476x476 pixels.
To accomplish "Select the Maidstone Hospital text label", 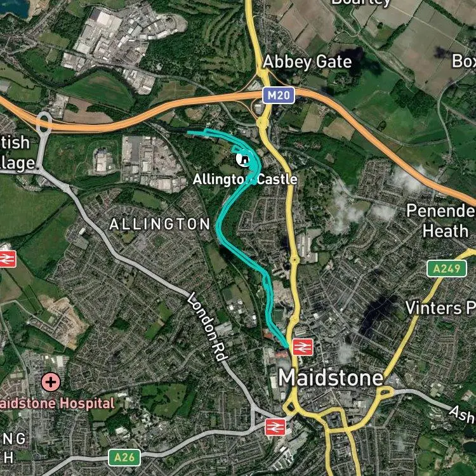I will tap(57, 404).
